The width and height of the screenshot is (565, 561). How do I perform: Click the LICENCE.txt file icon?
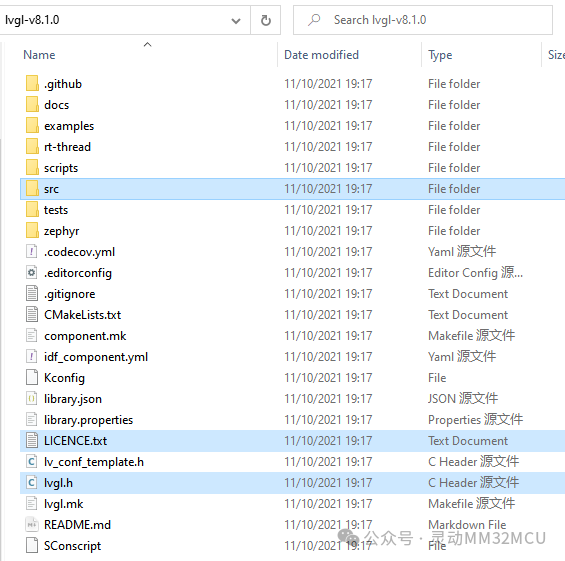point(32,441)
